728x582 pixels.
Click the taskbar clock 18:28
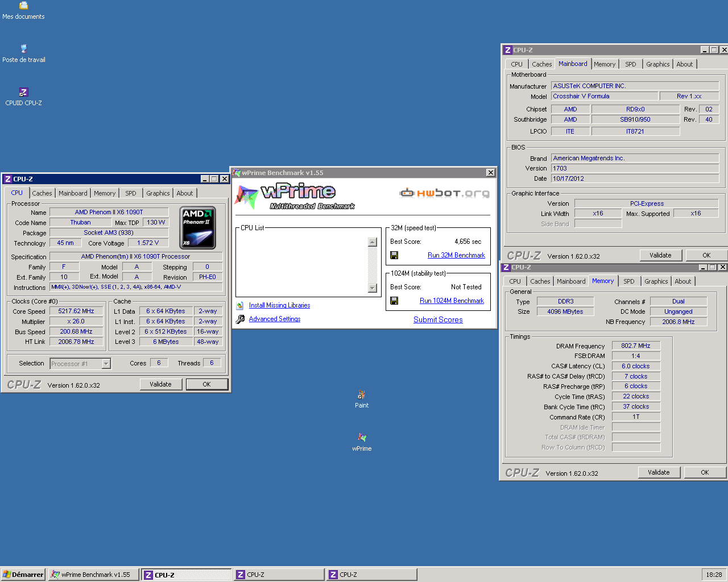[714, 575]
